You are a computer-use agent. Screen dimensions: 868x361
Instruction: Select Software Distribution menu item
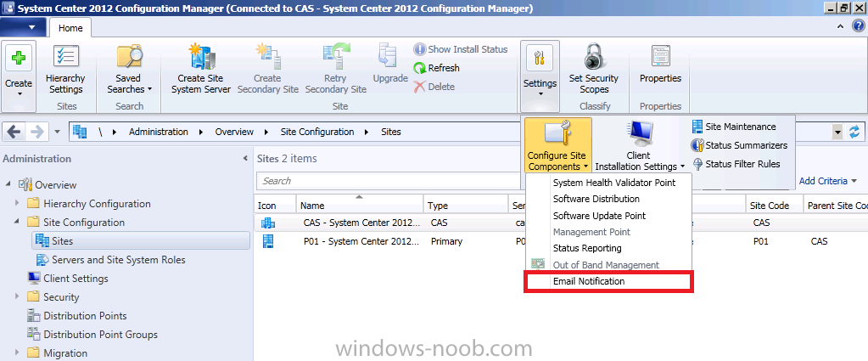pyautogui.click(x=608, y=199)
